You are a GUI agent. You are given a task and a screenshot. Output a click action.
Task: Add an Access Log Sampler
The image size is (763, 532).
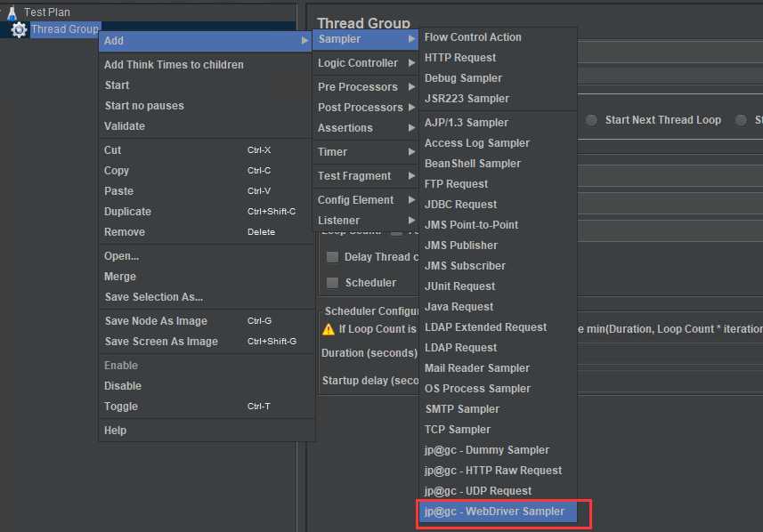(x=499, y=143)
